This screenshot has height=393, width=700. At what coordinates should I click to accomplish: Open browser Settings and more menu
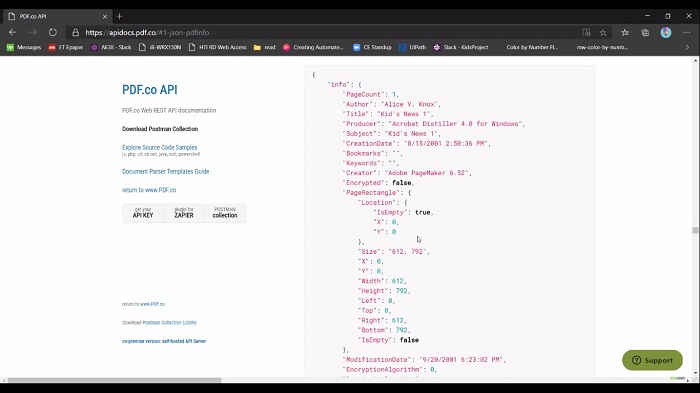(686, 33)
